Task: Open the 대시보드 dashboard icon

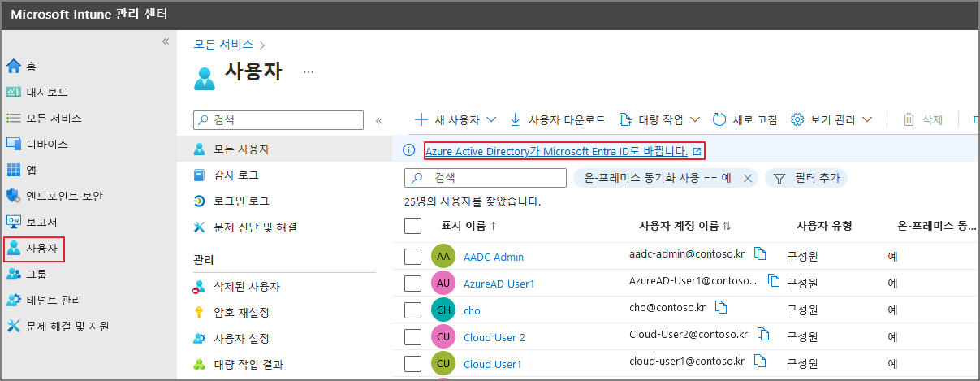Action: (x=13, y=93)
